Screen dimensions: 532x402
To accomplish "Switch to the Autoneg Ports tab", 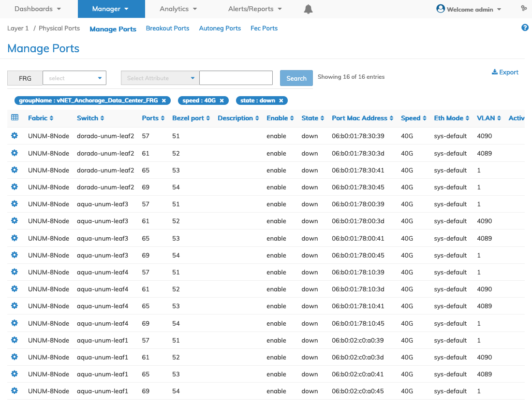I will tap(220, 28).
